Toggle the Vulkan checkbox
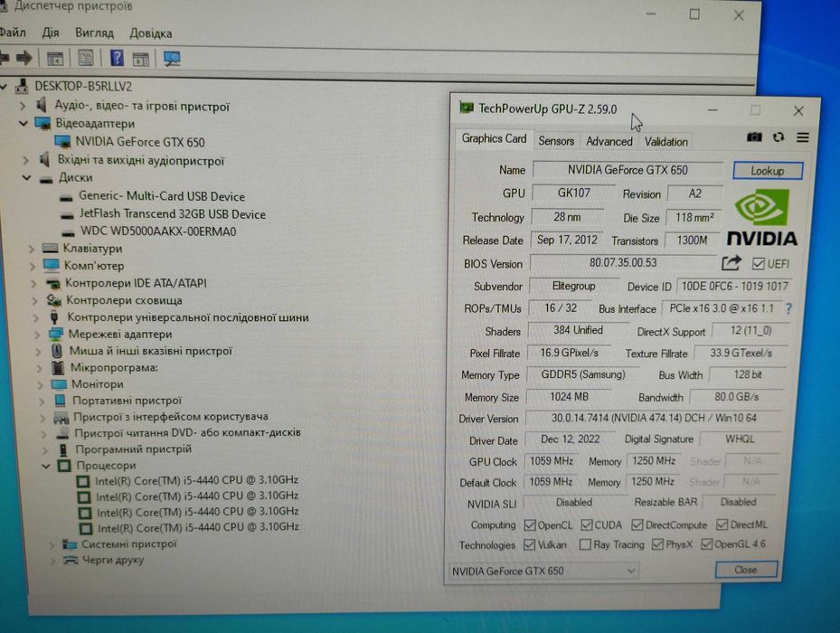840x633 pixels. click(529, 544)
